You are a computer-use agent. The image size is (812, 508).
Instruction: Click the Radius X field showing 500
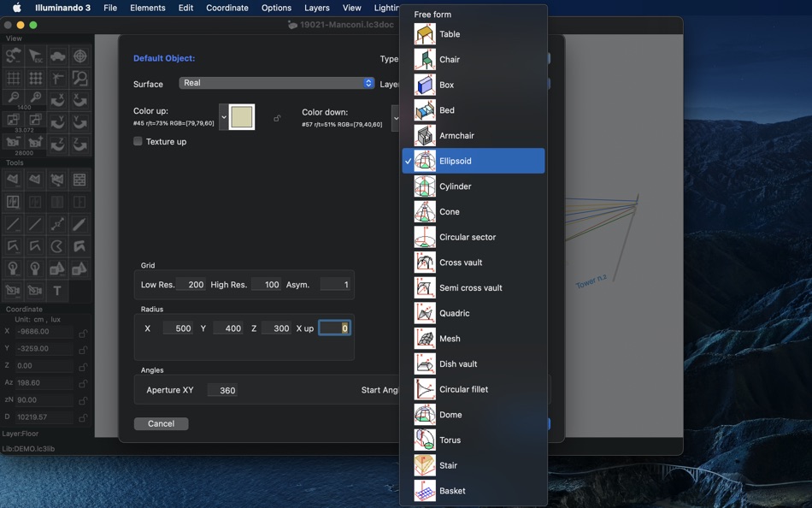tap(178, 328)
